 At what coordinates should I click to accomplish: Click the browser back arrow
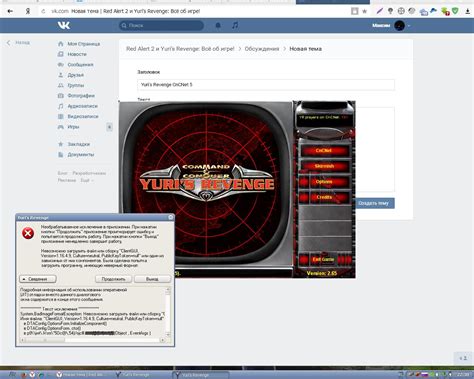(10, 11)
